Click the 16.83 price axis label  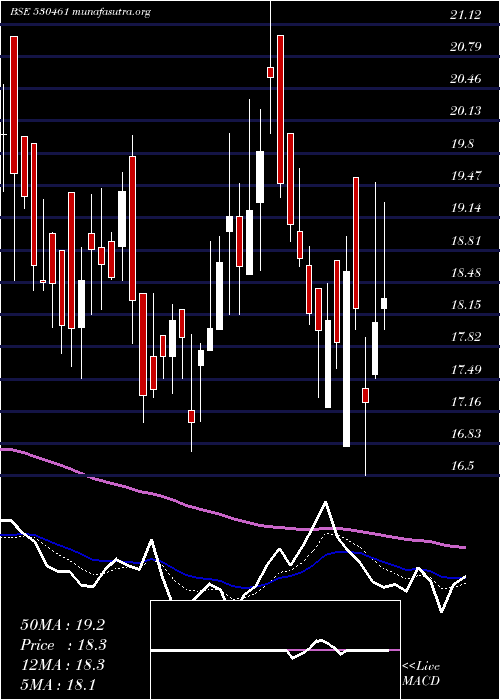pyautogui.click(x=466, y=434)
